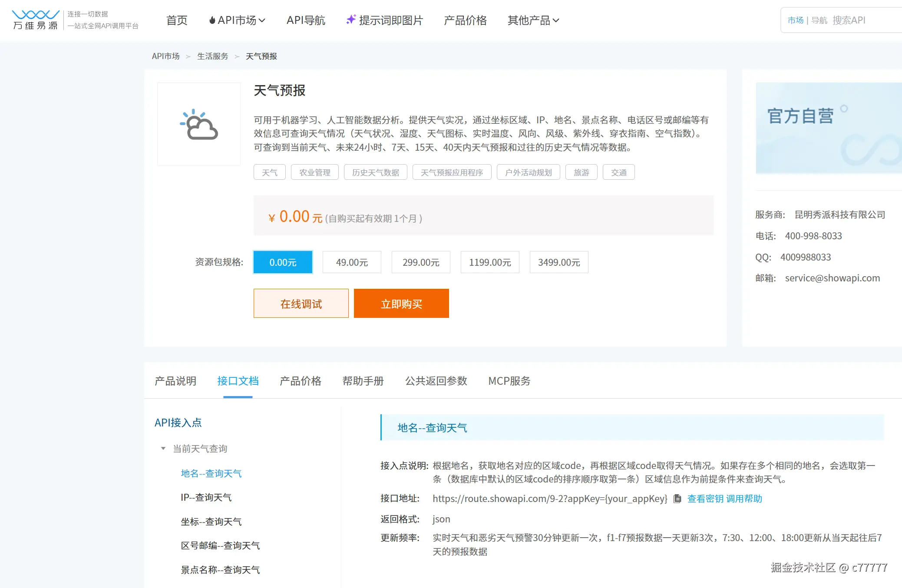
Task: Click the flame icon beside API市场
Action: 212,20
